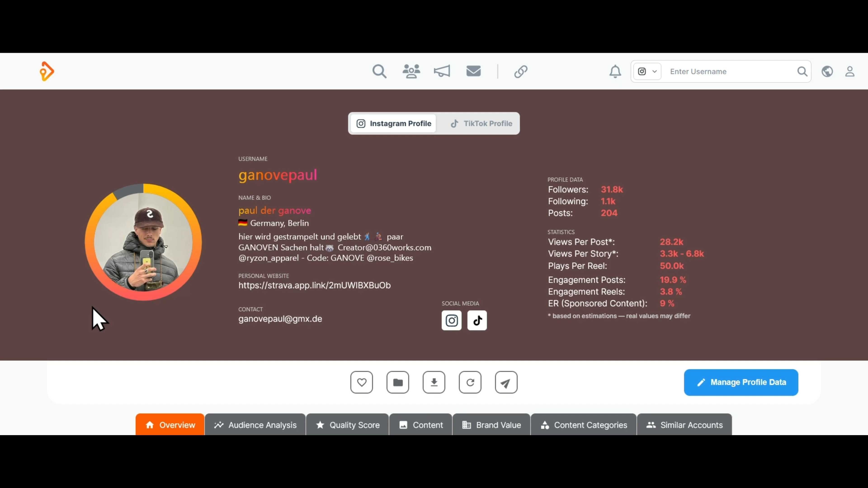Click the folder save-to-list button
The width and height of the screenshot is (868, 488).
[x=398, y=382]
